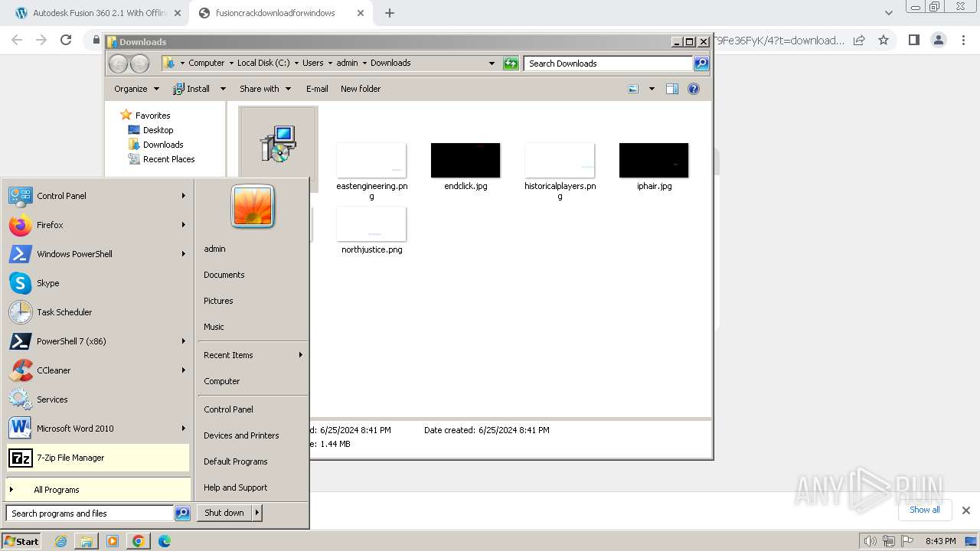This screenshot has height=551, width=980.
Task: Open Explorer Help question mark icon
Action: (x=694, y=89)
